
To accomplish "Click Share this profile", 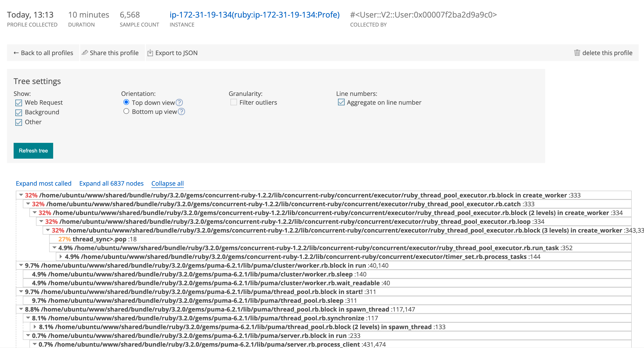I will tap(114, 53).
